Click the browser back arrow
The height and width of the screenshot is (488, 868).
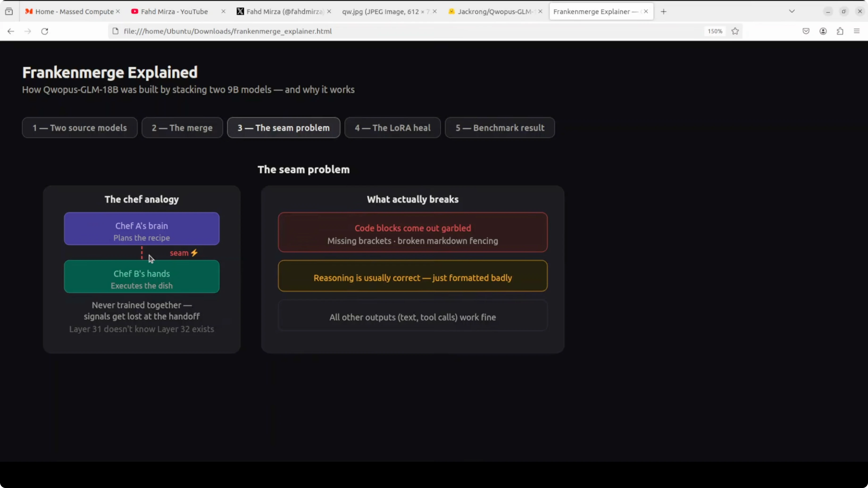11,31
